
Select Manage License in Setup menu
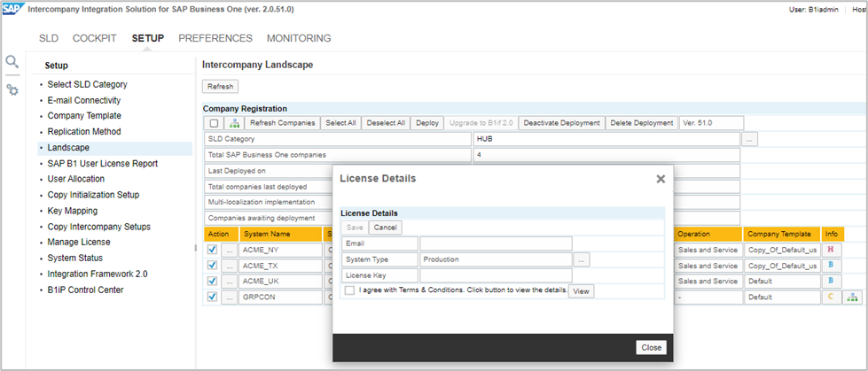(79, 242)
